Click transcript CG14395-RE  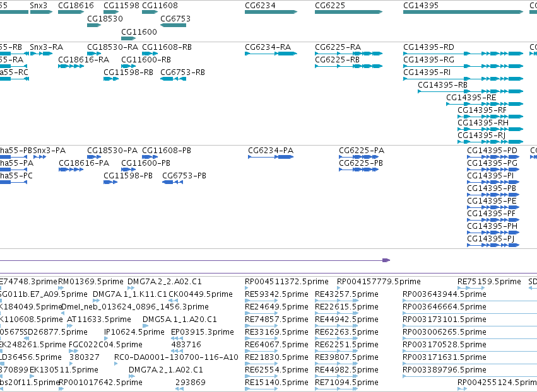coord(485,104)
